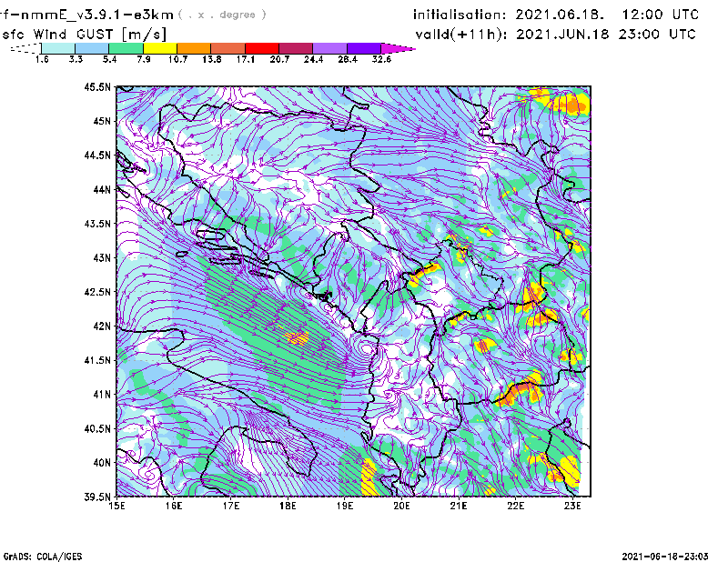Click the model name 'nmmE_v3.9.1-e3km' text
Screen dimensions: 728x562
97,15
